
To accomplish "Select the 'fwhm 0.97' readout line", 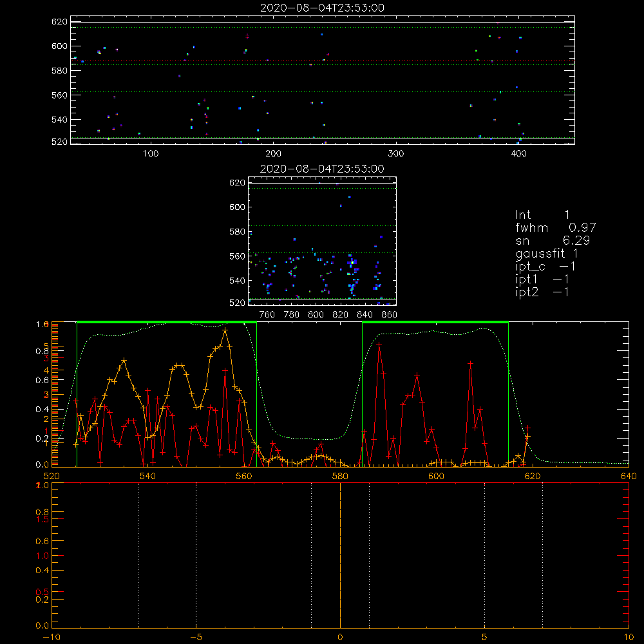I will (x=555, y=227).
